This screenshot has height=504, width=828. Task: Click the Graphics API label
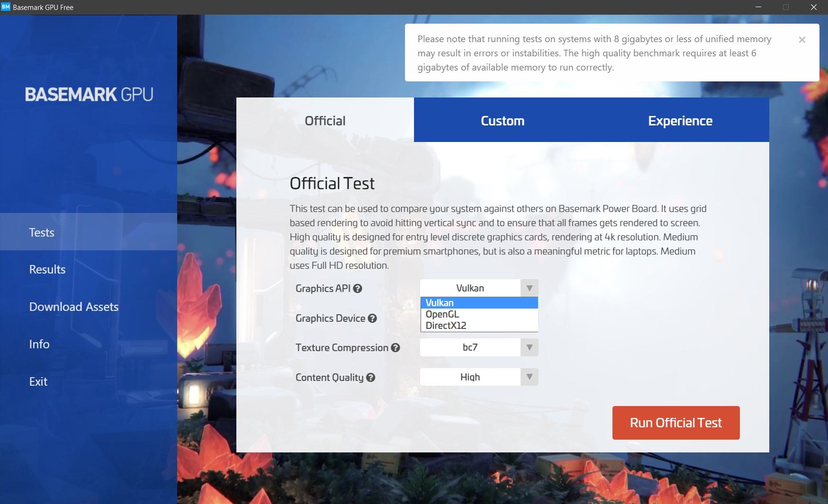click(x=323, y=289)
